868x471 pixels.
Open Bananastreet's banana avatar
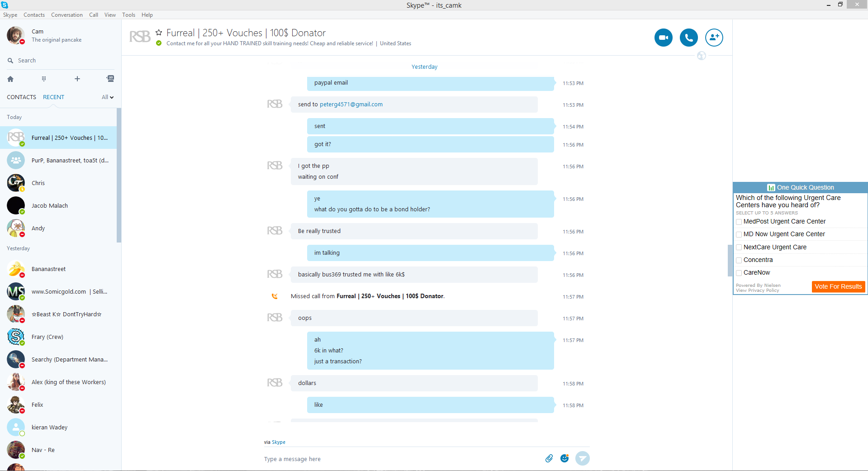[x=16, y=269]
